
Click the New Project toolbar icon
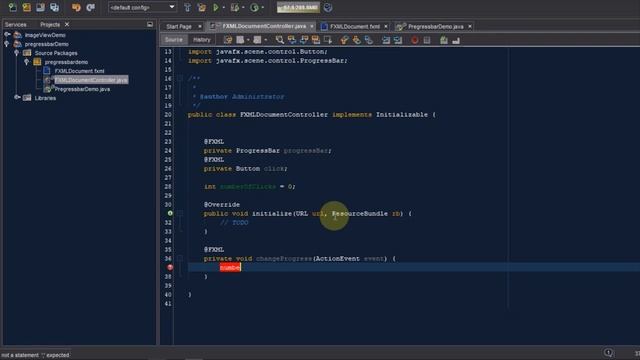[x=27, y=7]
